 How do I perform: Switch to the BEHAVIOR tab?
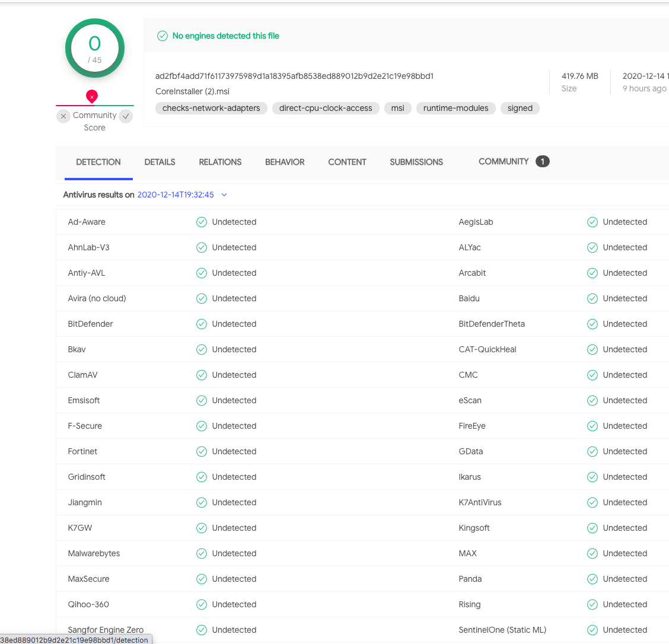tap(285, 162)
